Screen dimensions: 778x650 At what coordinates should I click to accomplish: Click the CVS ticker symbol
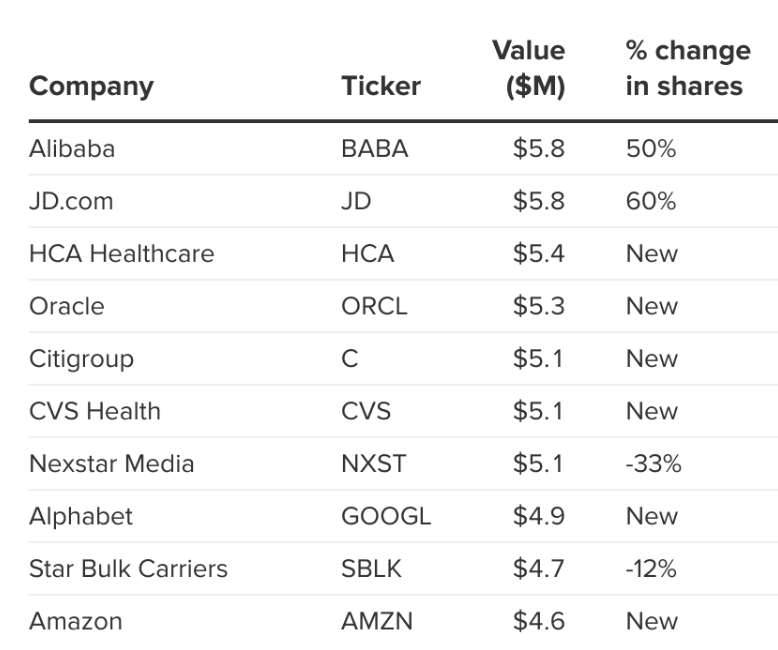point(366,412)
